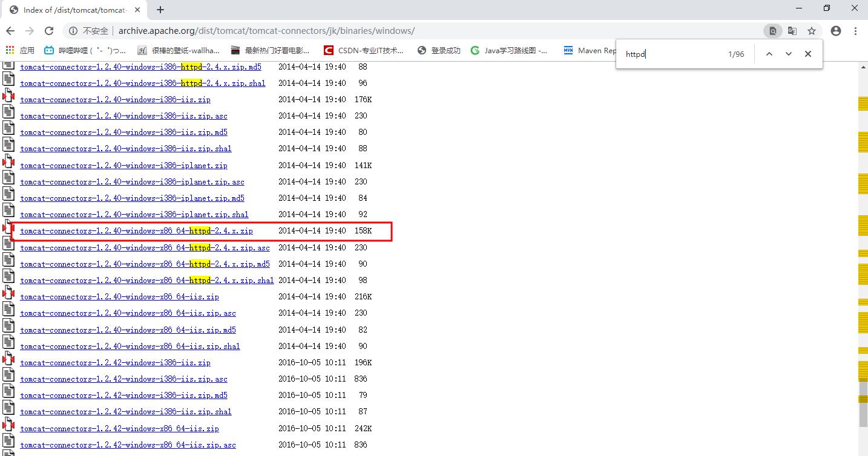This screenshot has width=868, height=456.
Task: Open the 应用 apps bookmark
Action: tap(20, 50)
